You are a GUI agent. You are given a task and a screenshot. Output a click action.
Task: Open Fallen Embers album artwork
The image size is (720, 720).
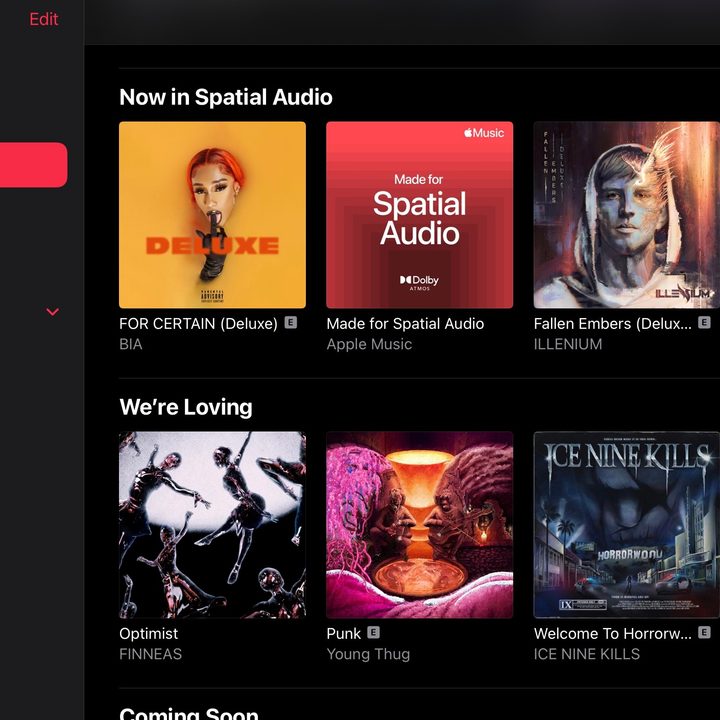point(627,215)
